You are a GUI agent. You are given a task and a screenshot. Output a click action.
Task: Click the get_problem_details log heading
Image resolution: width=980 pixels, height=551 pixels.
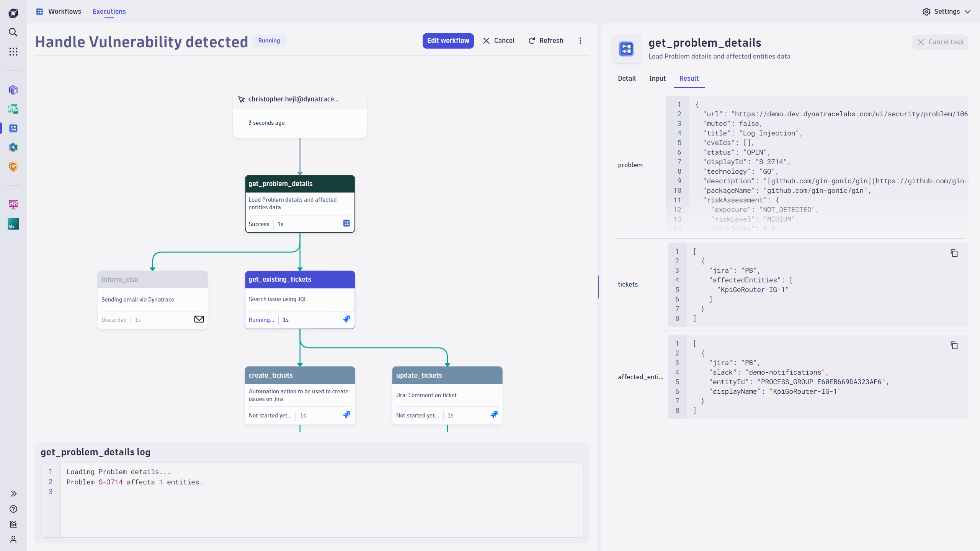point(95,452)
